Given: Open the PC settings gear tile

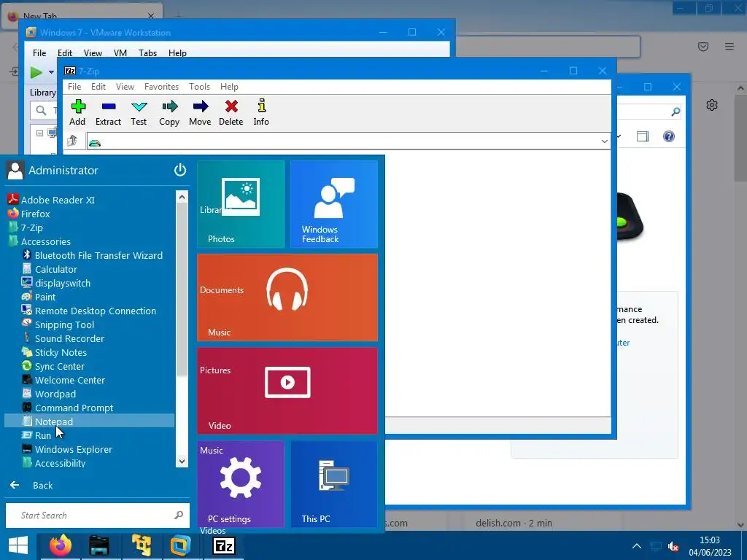Looking at the screenshot, I should (241, 484).
